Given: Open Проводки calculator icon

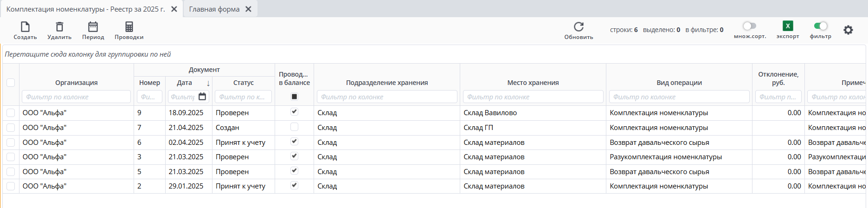Looking at the screenshot, I should pyautogui.click(x=129, y=27).
